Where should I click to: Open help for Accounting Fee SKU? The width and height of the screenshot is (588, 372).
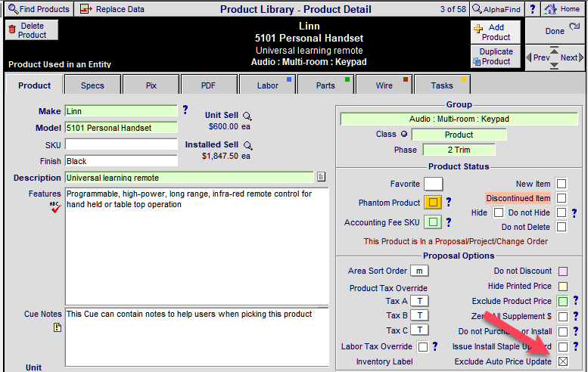coord(449,222)
